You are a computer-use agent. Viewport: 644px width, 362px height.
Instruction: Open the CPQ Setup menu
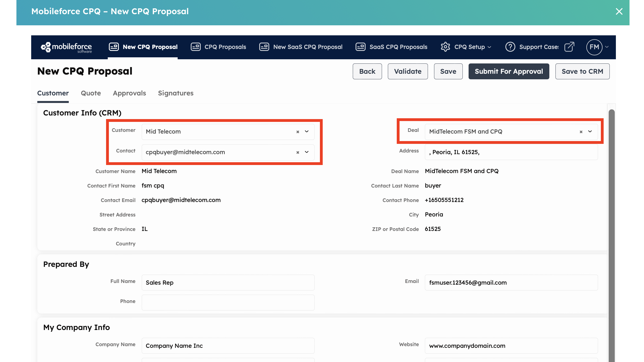tap(466, 47)
